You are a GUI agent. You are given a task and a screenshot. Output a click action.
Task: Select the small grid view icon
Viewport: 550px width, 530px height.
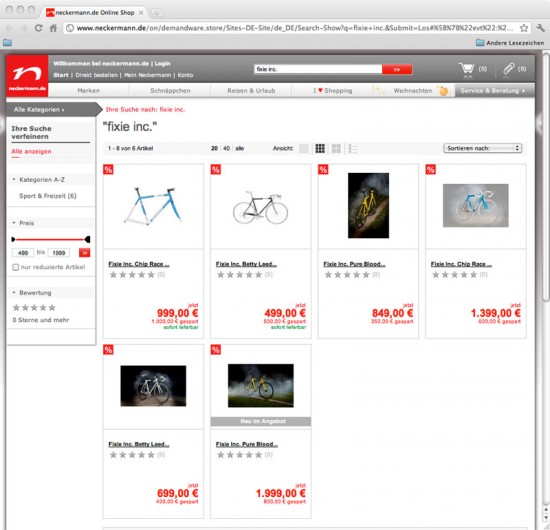click(x=320, y=148)
